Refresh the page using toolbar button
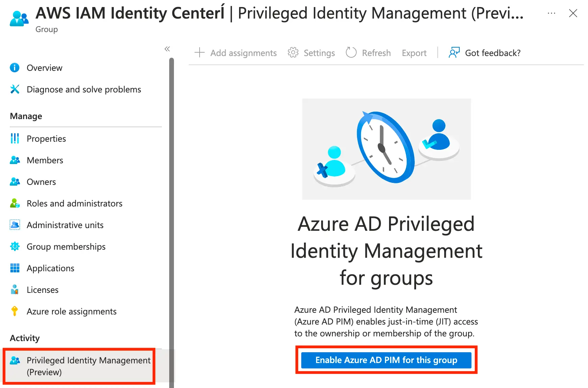 pos(368,53)
